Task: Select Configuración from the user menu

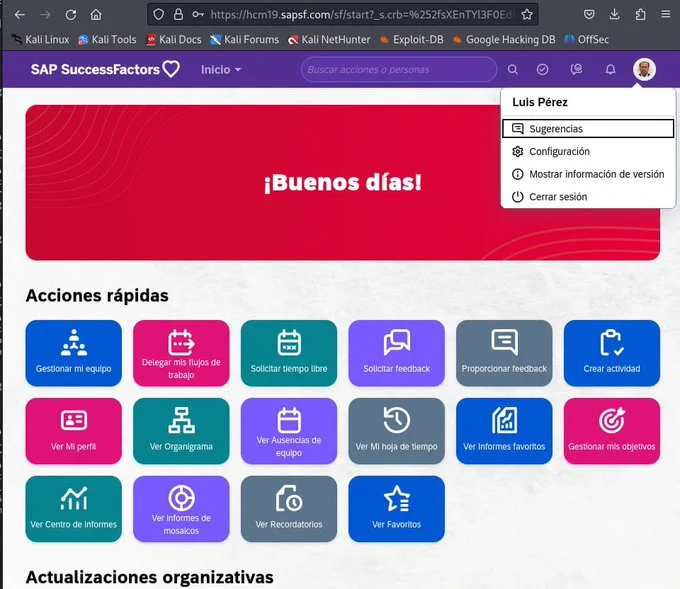Action: (588, 151)
